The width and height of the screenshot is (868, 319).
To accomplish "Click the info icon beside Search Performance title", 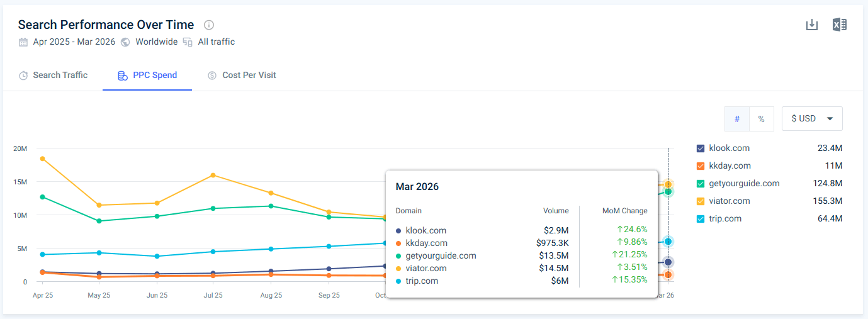I will pos(209,25).
